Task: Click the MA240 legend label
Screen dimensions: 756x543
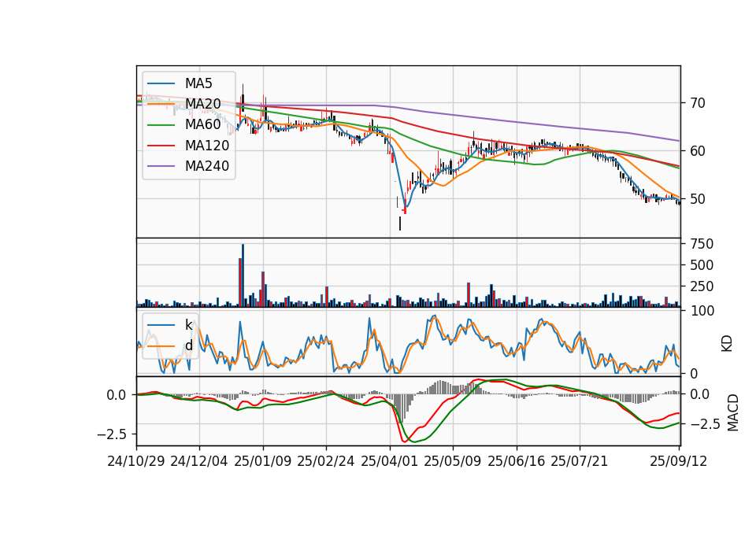Action: (207, 166)
